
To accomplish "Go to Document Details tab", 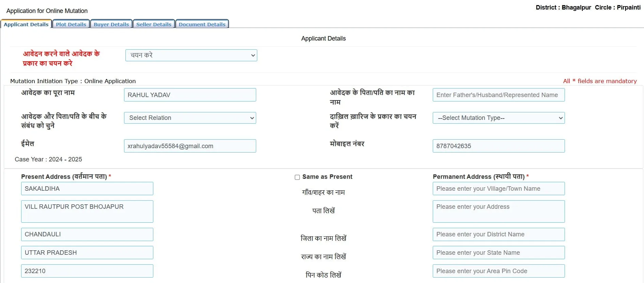I will (x=202, y=24).
